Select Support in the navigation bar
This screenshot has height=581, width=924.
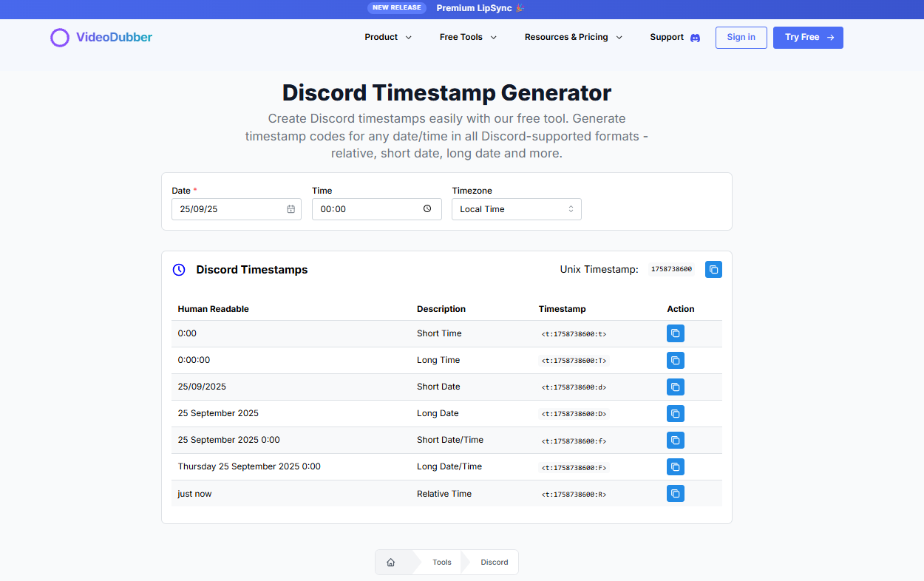[x=666, y=37]
